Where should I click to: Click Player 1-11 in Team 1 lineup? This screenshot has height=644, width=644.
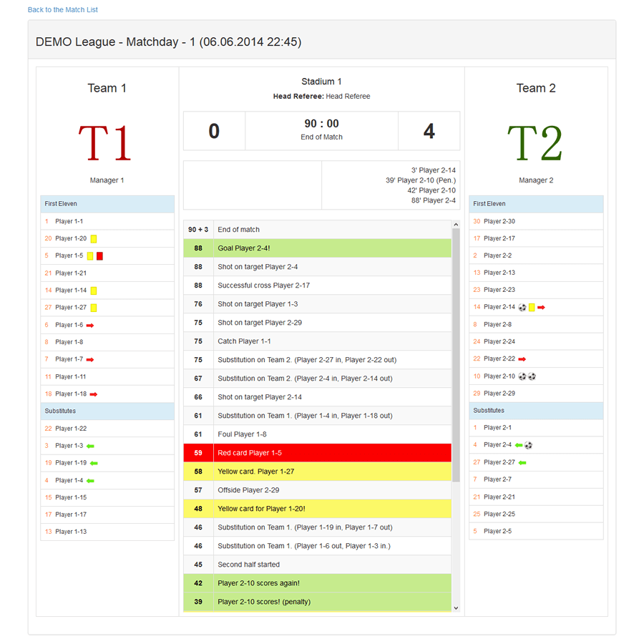click(x=107, y=376)
